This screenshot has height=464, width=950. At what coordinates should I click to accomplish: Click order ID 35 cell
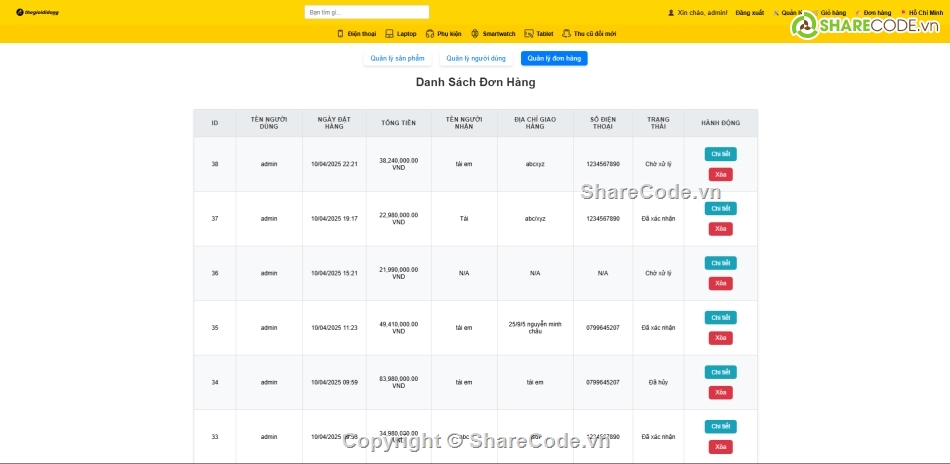click(x=214, y=328)
